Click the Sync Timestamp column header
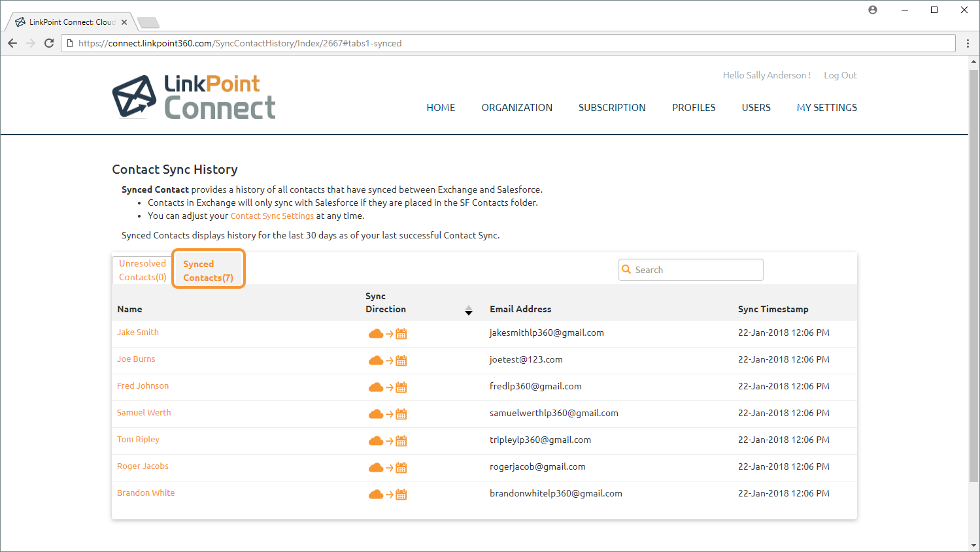Image resolution: width=980 pixels, height=552 pixels. coord(773,309)
